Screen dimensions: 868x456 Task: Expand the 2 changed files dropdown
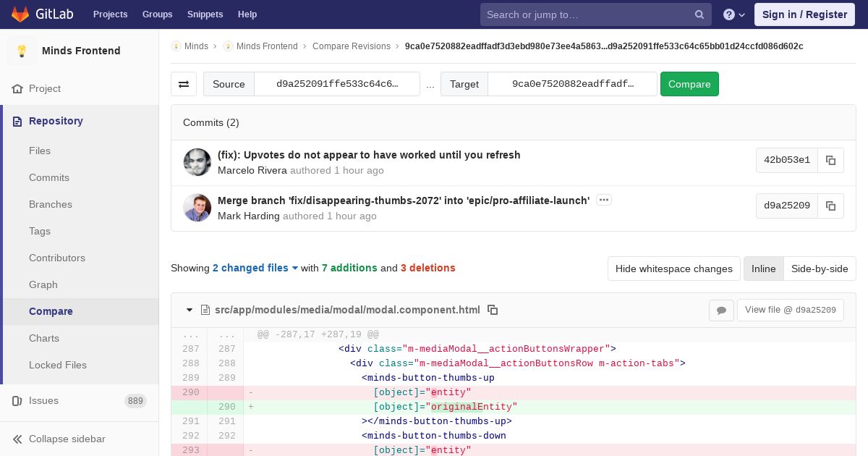(255, 268)
